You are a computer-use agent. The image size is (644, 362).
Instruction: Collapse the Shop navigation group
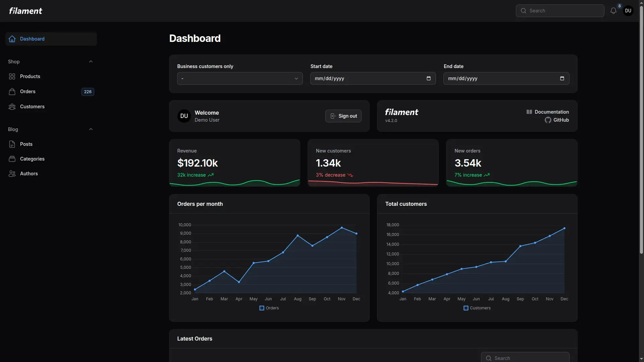coord(91,62)
